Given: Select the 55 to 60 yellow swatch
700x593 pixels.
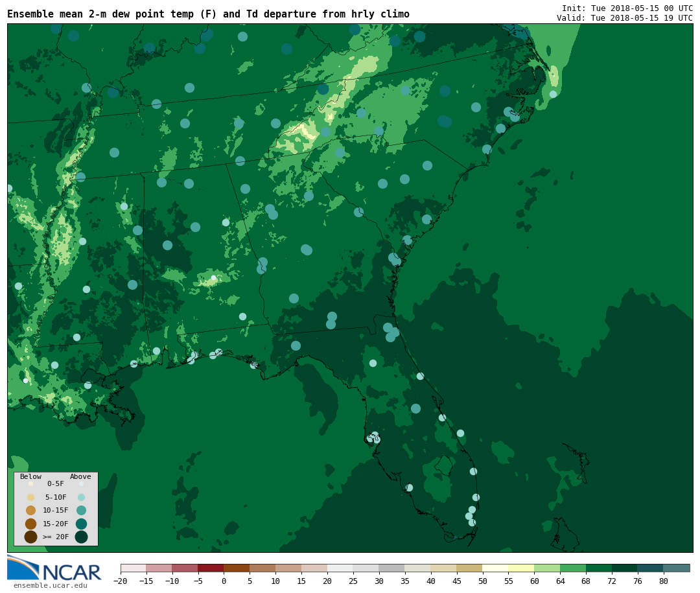Looking at the screenshot, I should (522, 568).
